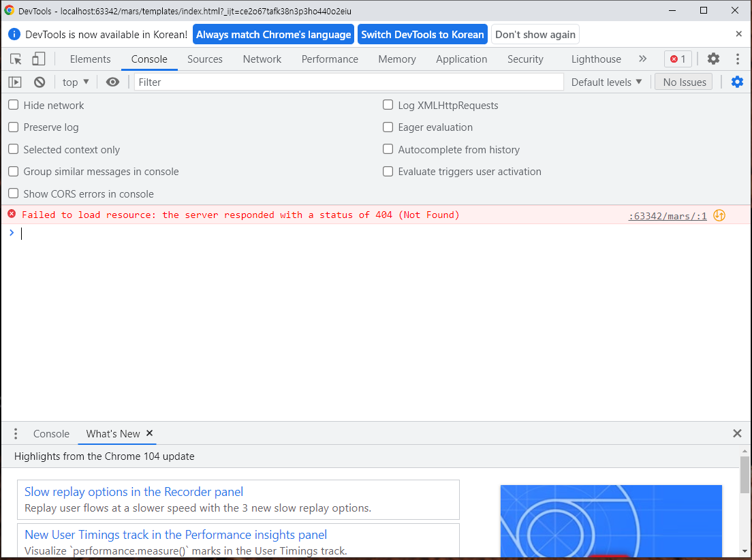Toggle the blue console settings gear
This screenshot has width=752, height=560.
click(737, 82)
